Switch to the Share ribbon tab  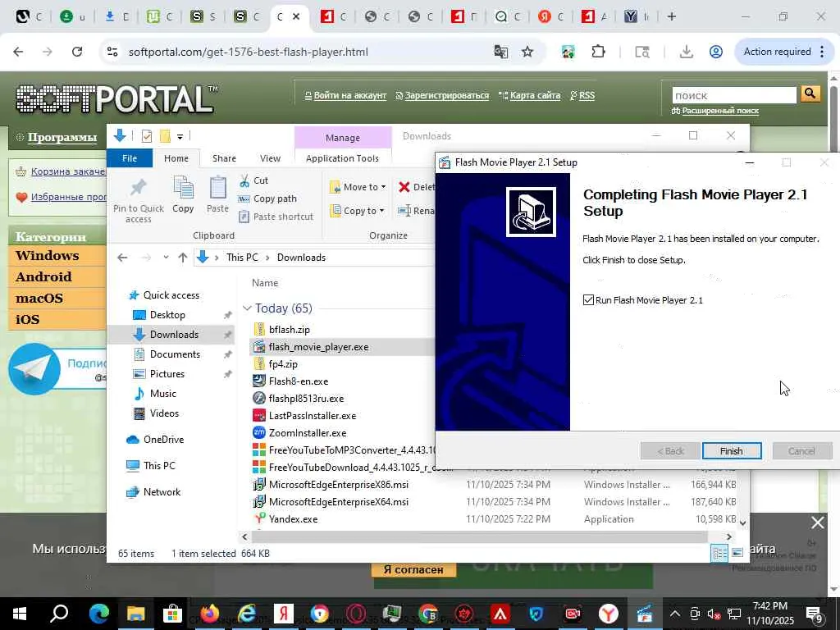[x=224, y=158]
